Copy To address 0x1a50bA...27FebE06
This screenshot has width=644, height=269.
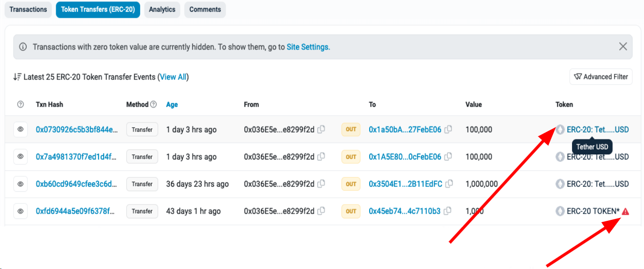448,130
